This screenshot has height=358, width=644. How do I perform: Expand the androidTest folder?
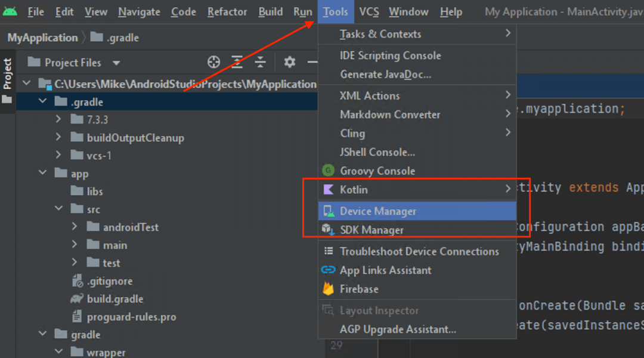pos(75,227)
